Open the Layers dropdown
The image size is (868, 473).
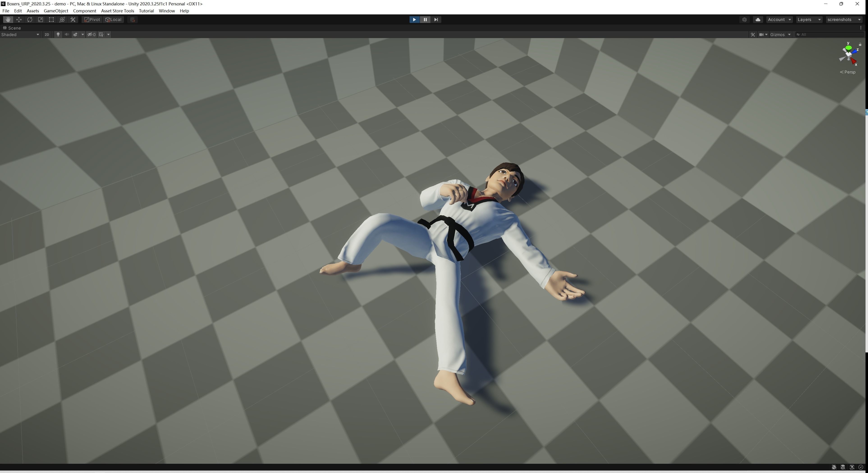coord(809,20)
